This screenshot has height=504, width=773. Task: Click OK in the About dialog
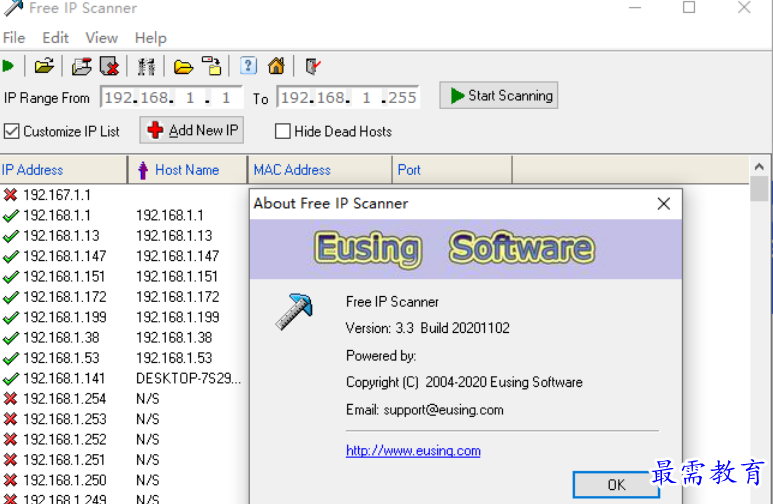tap(616, 484)
